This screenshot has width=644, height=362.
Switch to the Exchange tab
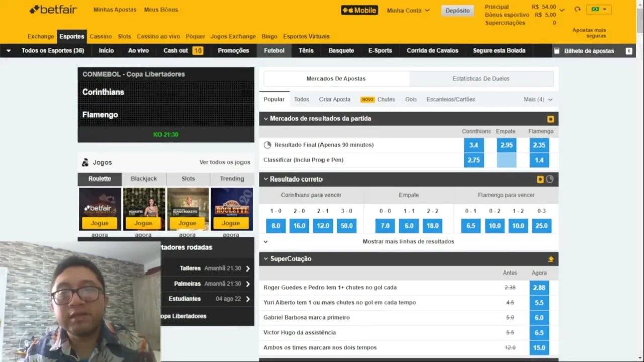pos(40,36)
